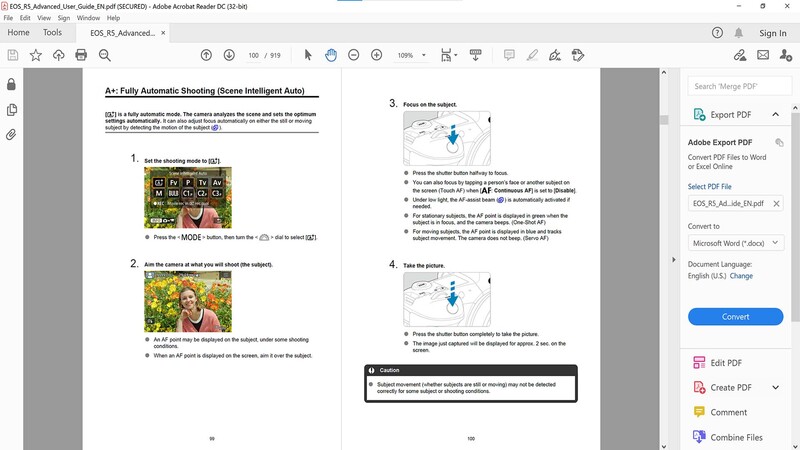Open the Edit menu
The width and height of the screenshot is (800, 450).
[25, 18]
